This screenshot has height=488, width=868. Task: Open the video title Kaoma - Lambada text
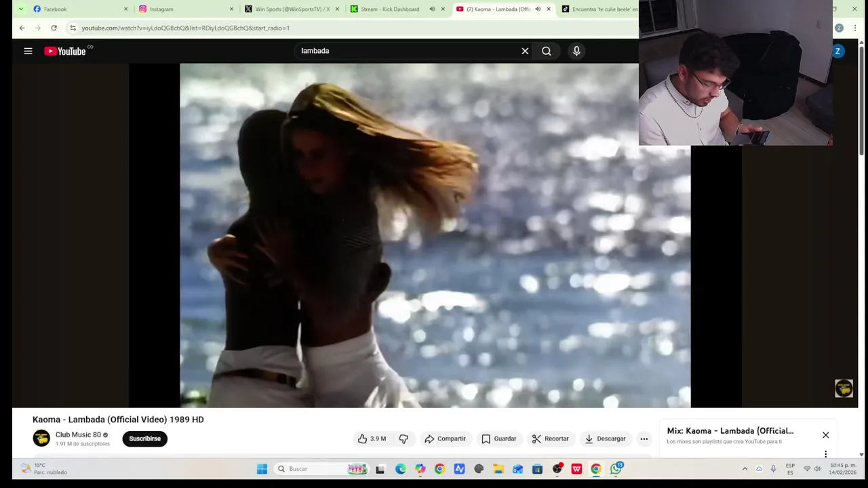point(118,420)
